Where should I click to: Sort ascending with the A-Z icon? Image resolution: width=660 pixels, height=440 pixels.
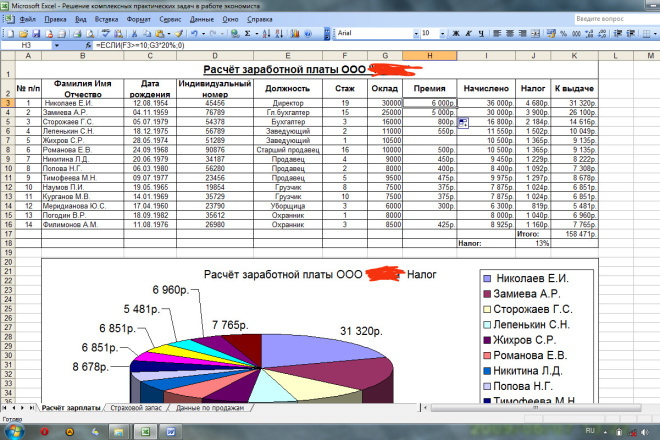[x=266, y=34]
